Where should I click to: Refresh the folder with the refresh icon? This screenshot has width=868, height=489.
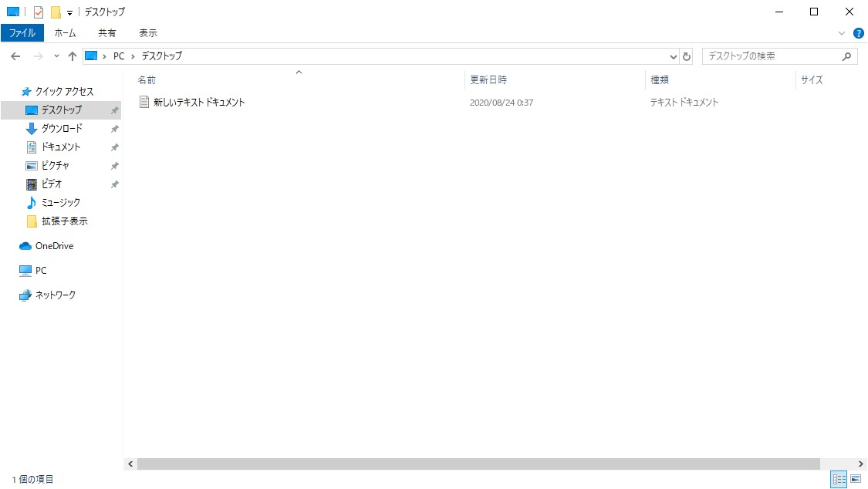click(687, 56)
